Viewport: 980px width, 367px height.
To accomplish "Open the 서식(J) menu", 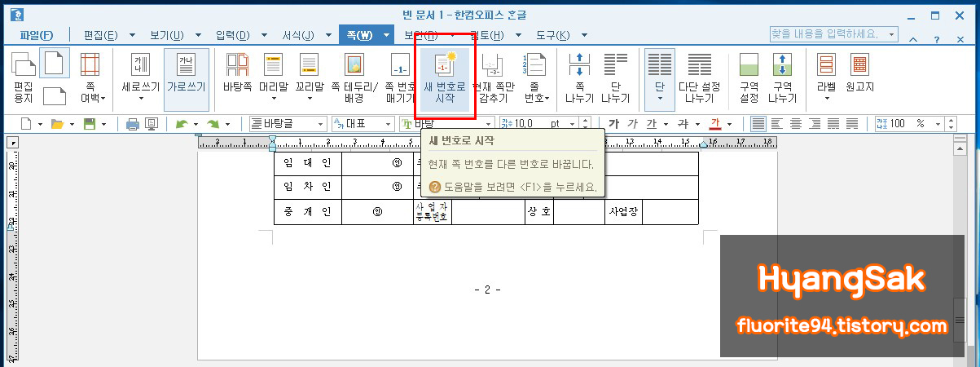I will tap(298, 35).
